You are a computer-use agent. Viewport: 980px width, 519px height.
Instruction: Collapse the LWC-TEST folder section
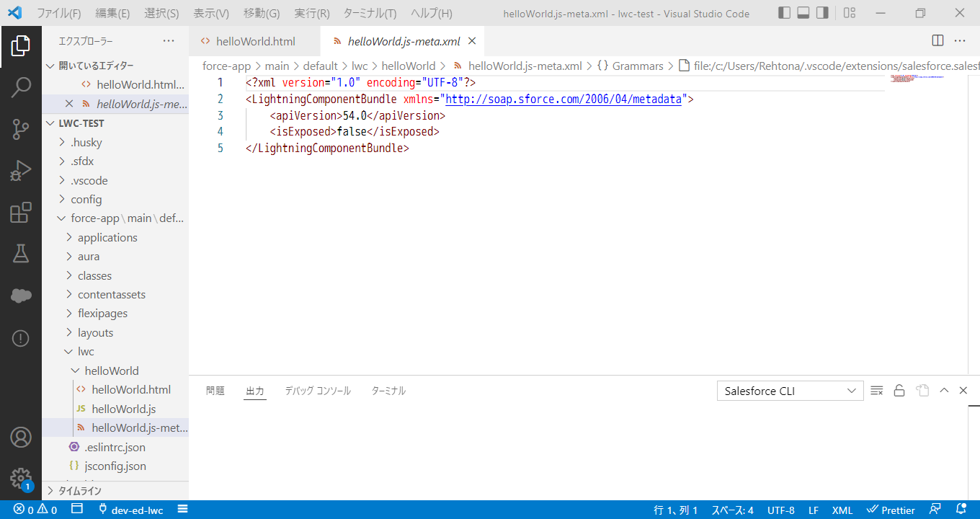(115, 123)
